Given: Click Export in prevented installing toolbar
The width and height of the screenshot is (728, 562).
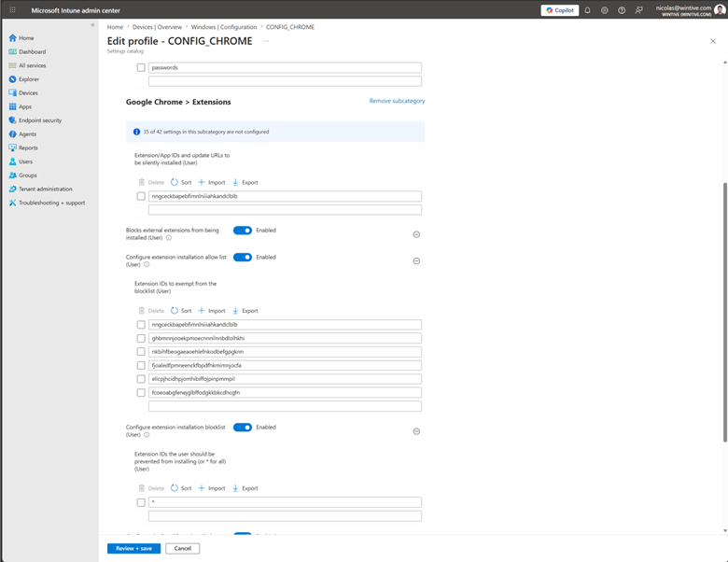Looking at the screenshot, I should point(245,488).
